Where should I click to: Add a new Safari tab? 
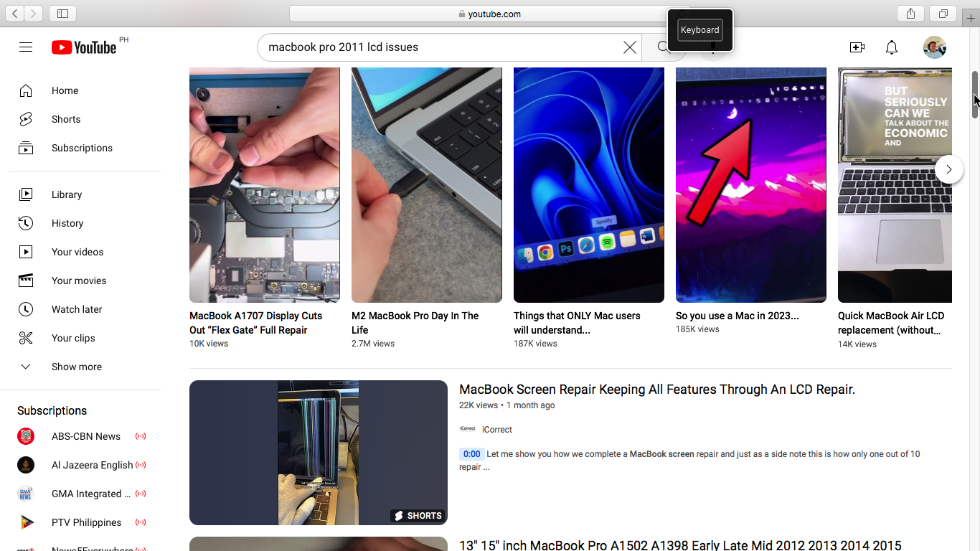(971, 18)
